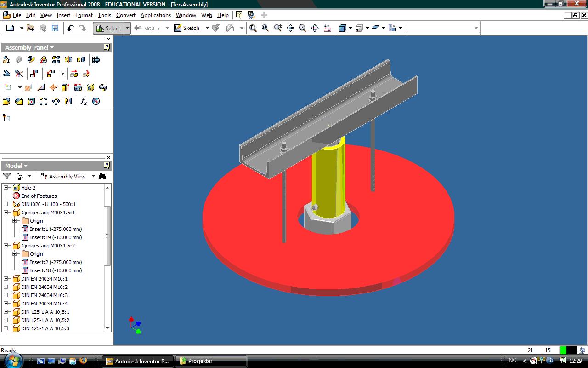This screenshot has width=588, height=368.
Task: Click the Help question icon in Assembly Panel
Action: coord(107,47)
